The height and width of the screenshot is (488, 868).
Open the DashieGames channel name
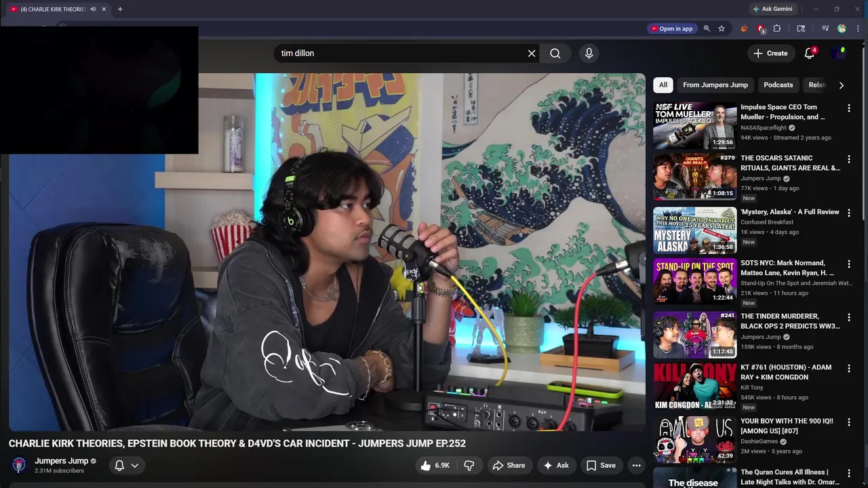pyautogui.click(x=759, y=441)
